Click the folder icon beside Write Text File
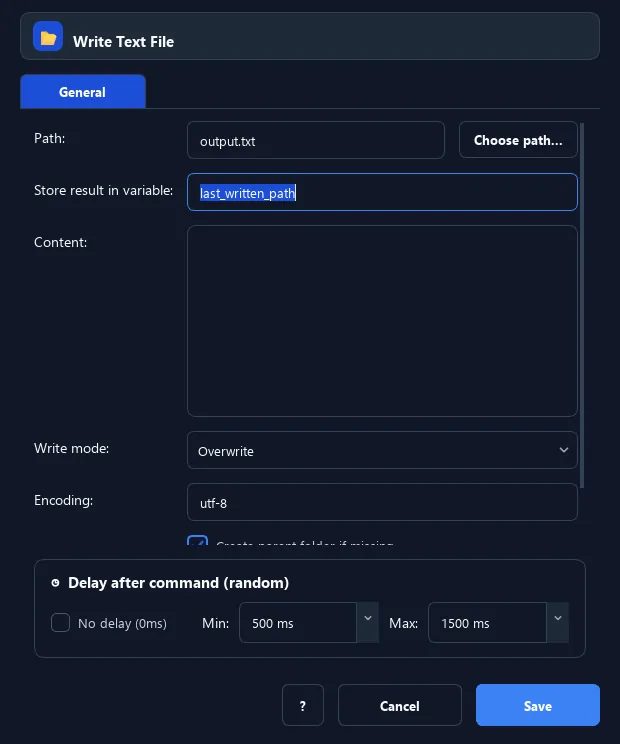The height and width of the screenshot is (744, 620). (x=48, y=37)
